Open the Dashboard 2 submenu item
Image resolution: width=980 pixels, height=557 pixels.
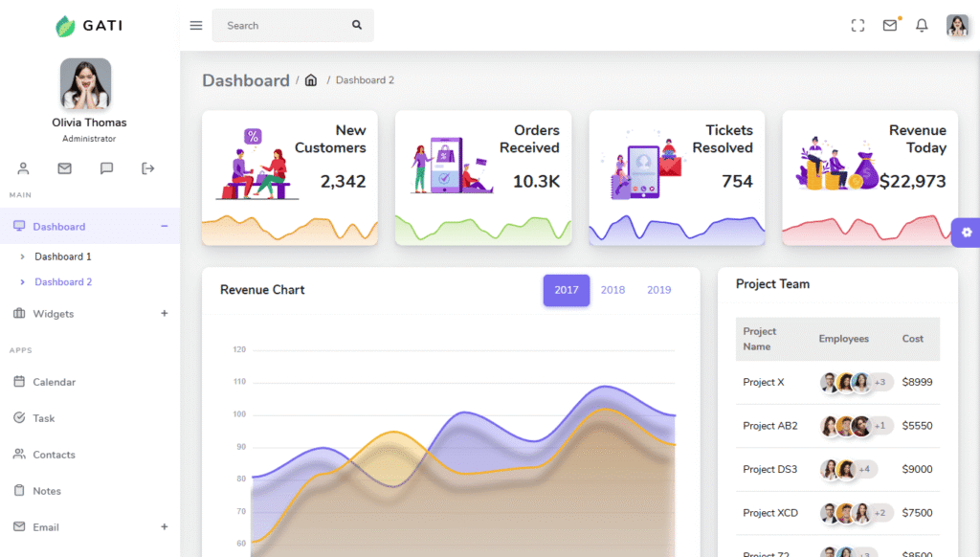(x=63, y=282)
